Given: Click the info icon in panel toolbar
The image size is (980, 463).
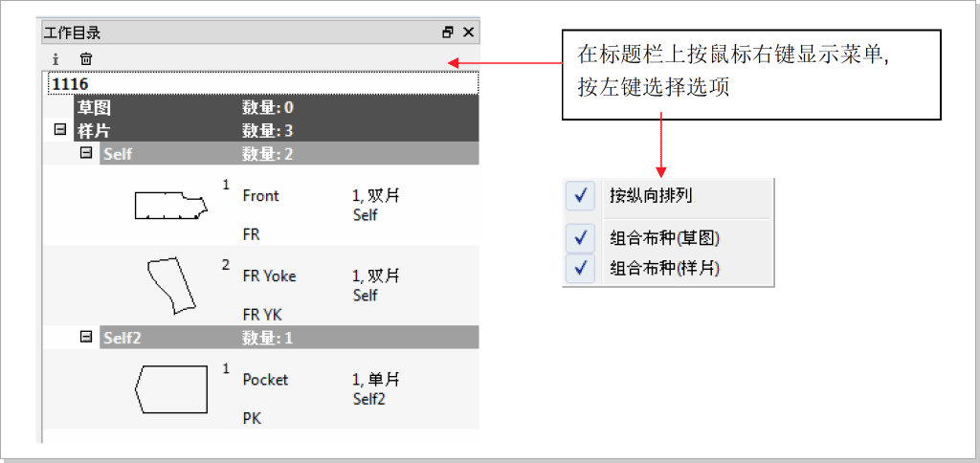Looking at the screenshot, I should (56, 59).
